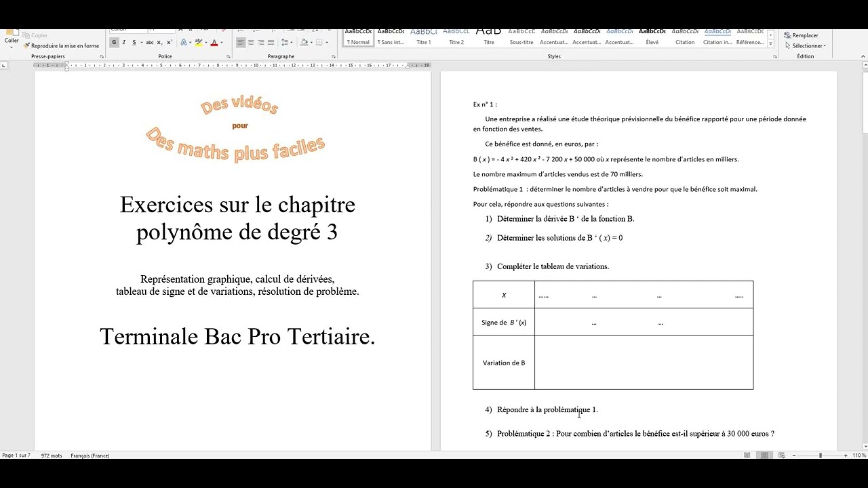The width and height of the screenshot is (868, 488).
Task: Click the Copier command
Action: point(35,35)
